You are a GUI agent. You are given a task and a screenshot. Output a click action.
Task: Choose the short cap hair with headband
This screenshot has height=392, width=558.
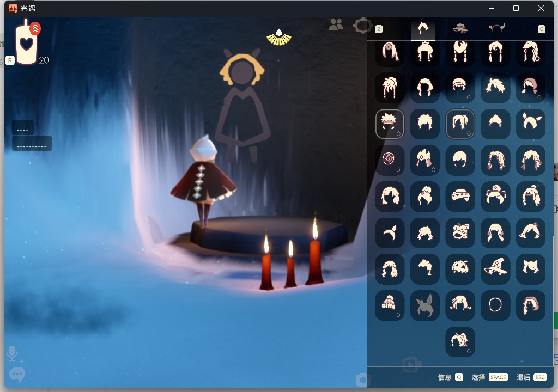(x=460, y=88)
